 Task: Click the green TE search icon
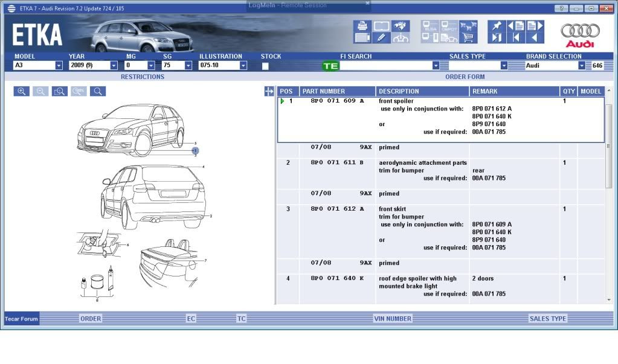tap(330, 66)
